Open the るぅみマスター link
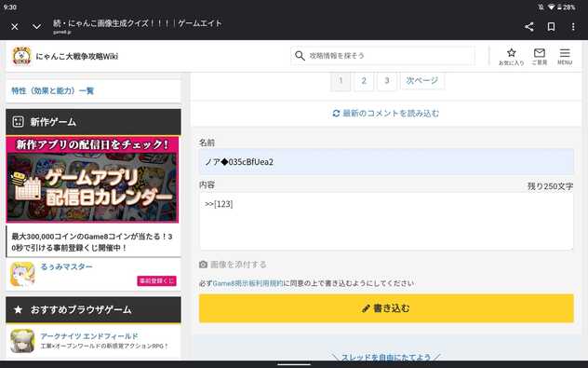Viewport: 588px width, 368px height. pyautogui.click(x=66, y=266)
